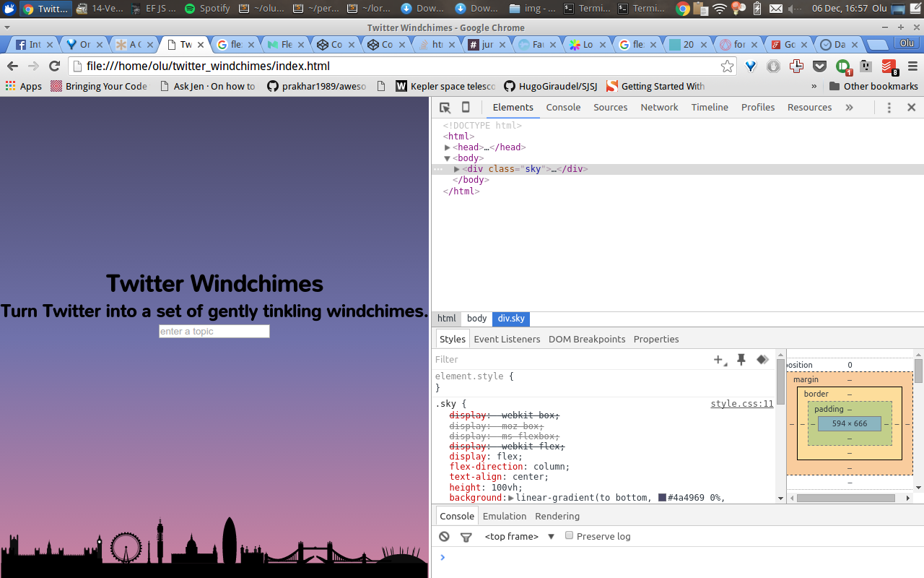Image resolution: width=924 pixels, height=578 pixels.
Task: Open prakhar1989/aweso bookmark
Action: [x=317, y=86]
